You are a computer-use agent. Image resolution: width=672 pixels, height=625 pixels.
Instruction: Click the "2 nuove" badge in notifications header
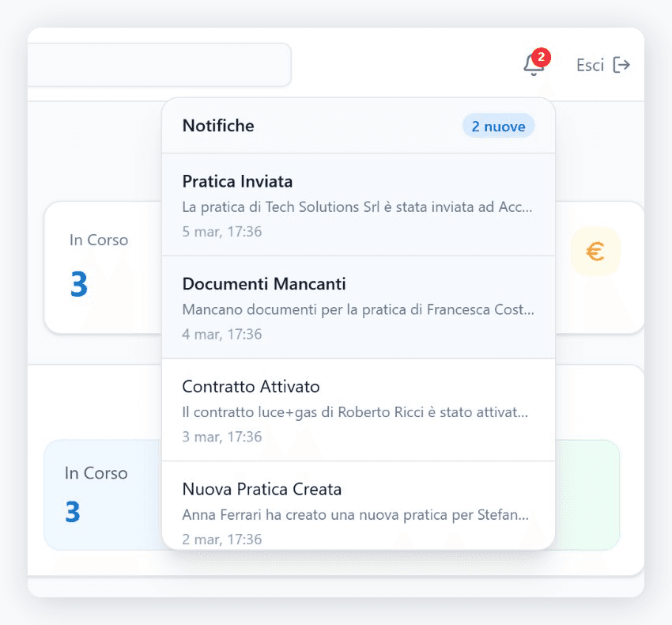pos(498,126)
